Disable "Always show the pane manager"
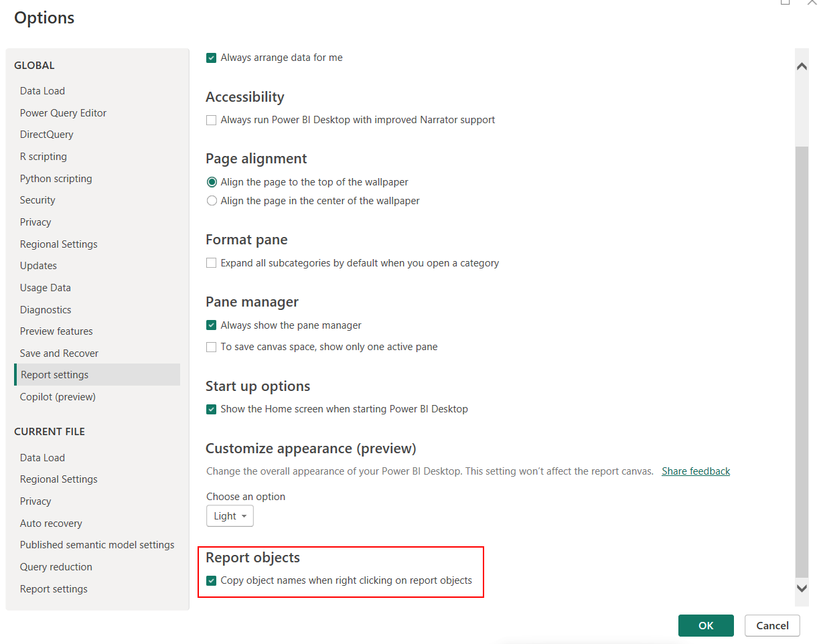 211,325
